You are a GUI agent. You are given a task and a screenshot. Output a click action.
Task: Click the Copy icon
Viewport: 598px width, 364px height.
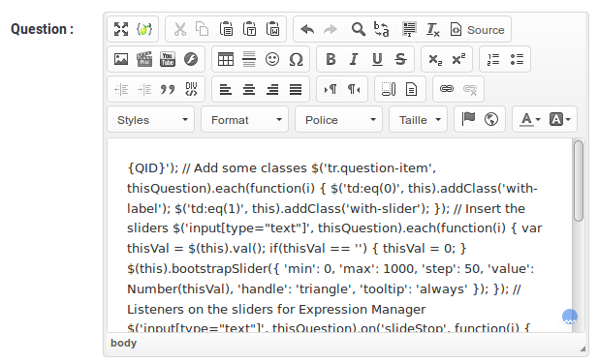203,29
